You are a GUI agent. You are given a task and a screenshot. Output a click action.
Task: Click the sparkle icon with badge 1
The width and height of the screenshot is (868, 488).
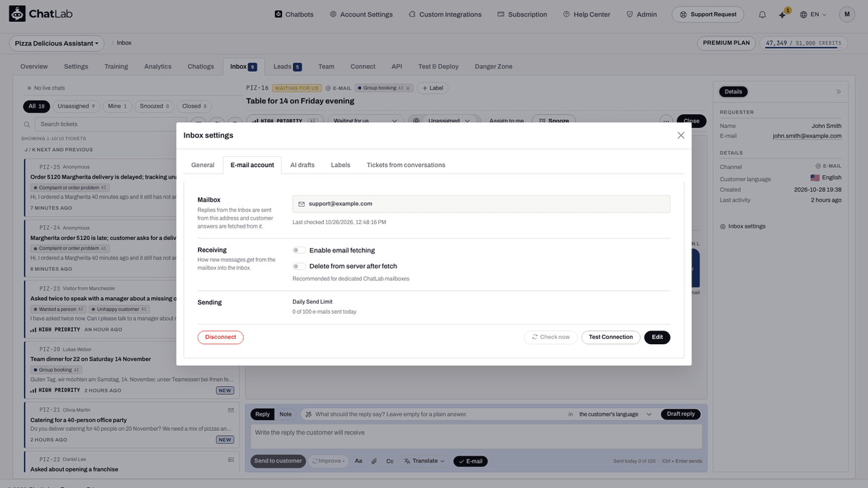click(782, 14)
